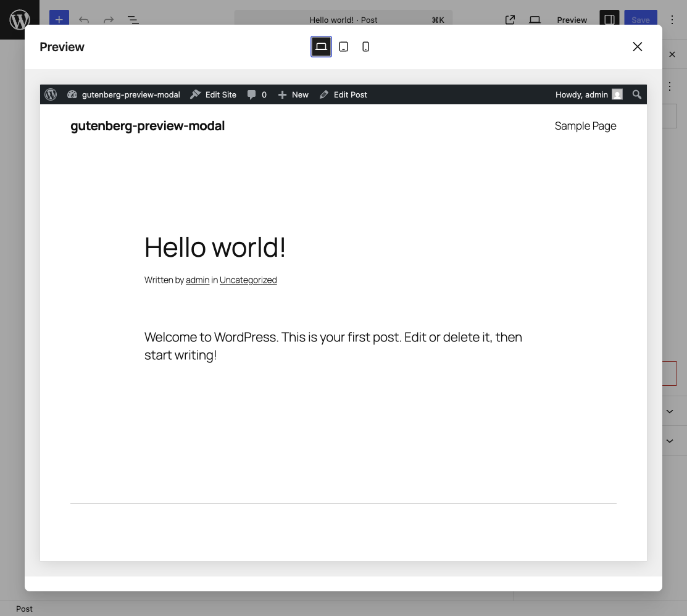Switch preview to mobile device
The width and height of the screenshot is (687, 616).
365,47
